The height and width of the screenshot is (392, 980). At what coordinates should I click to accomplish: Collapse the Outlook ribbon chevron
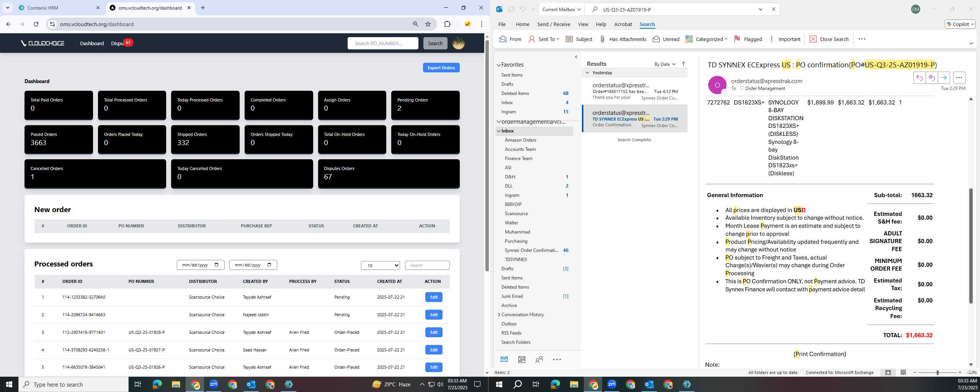pyautogui.click(x=971, y=43)
